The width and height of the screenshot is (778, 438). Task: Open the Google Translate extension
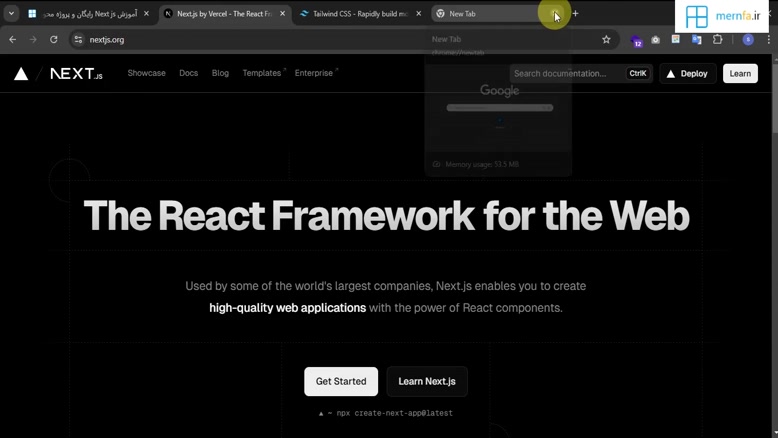pyautogui.click(x=697, y=40)
